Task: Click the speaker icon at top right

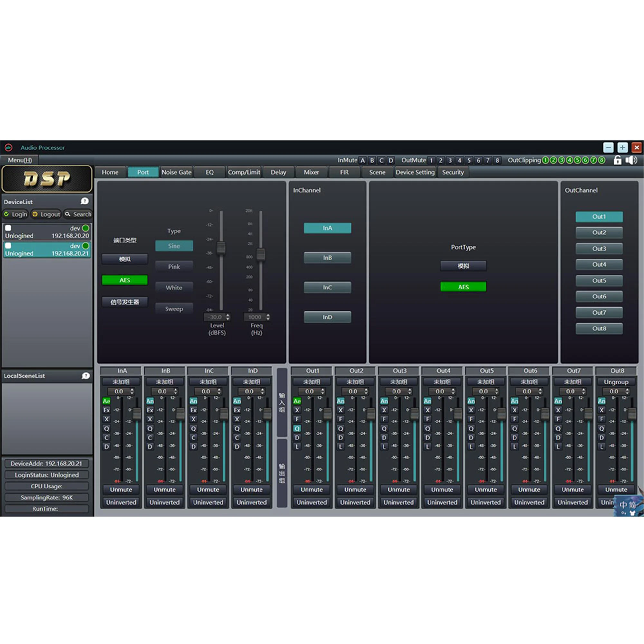Action: (631, 160)
